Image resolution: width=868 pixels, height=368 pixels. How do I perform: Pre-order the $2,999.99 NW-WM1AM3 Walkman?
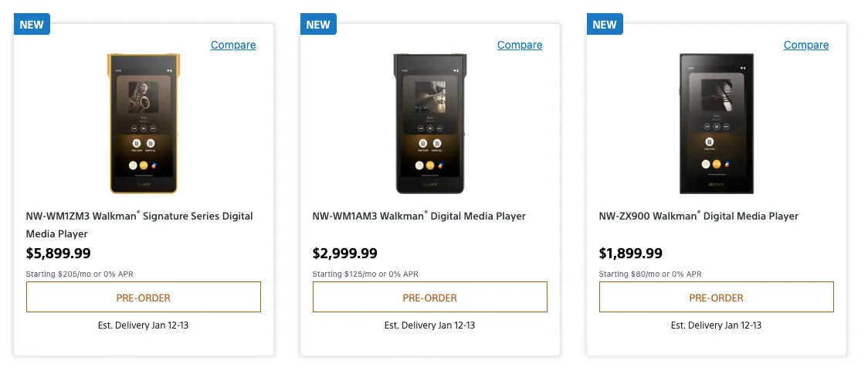pos(430,297)
